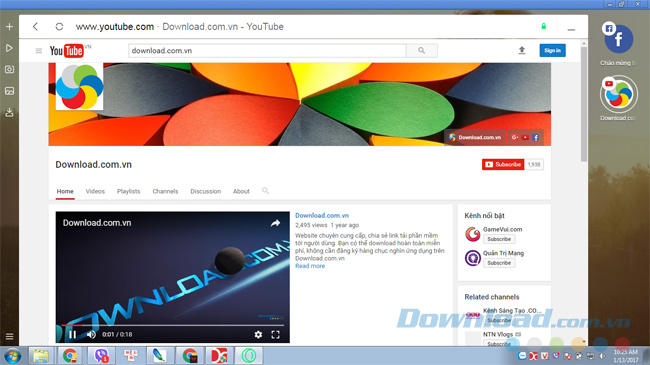
Task: Click the page vertical scrollbar
Action: [x=584, y=104]
